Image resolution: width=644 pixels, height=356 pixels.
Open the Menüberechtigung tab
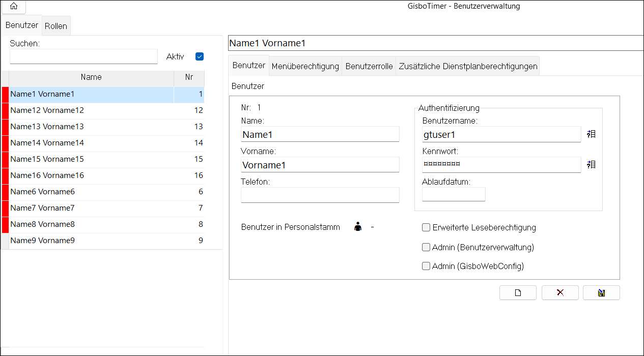pyautogui.click(x=305, y=67)
